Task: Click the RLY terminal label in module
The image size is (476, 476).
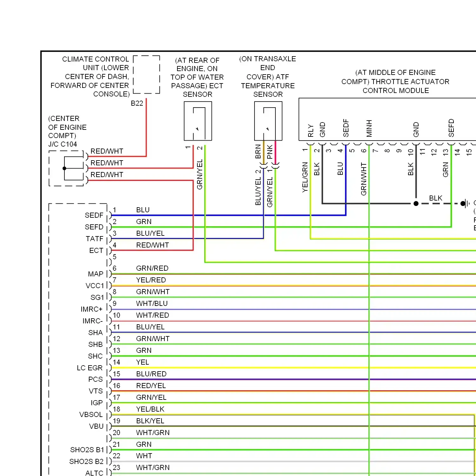Action: click(x=311, y=131)
